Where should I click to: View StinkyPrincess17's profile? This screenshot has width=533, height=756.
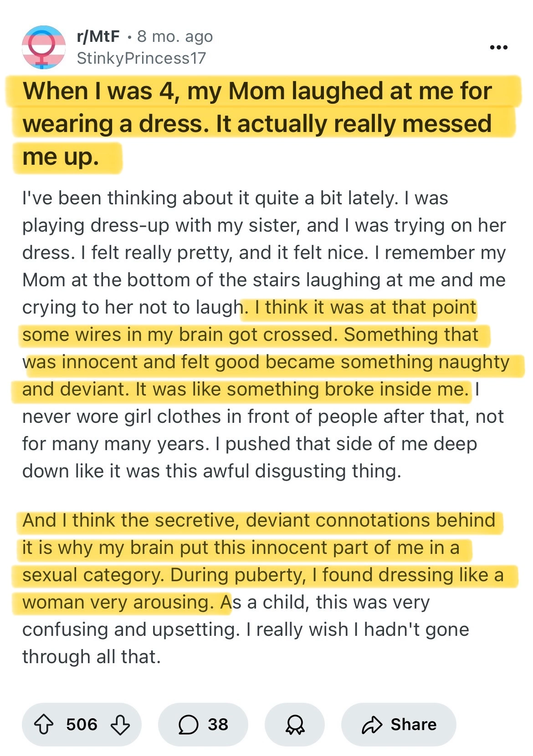click(141, 58)
